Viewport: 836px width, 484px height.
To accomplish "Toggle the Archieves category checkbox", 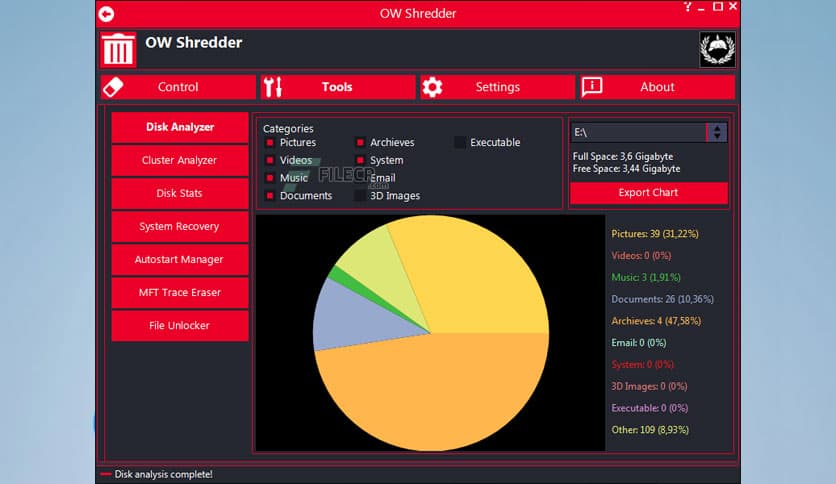I will click(x=360, y=143).
